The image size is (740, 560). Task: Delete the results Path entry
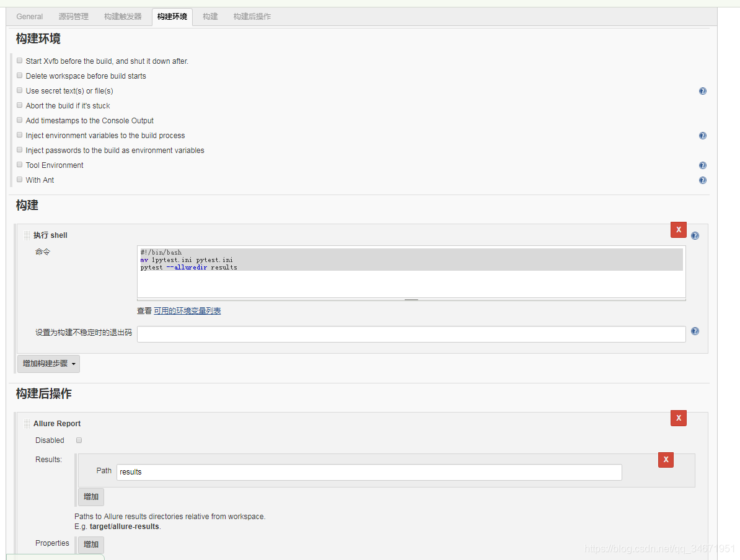tap(666, 460)
